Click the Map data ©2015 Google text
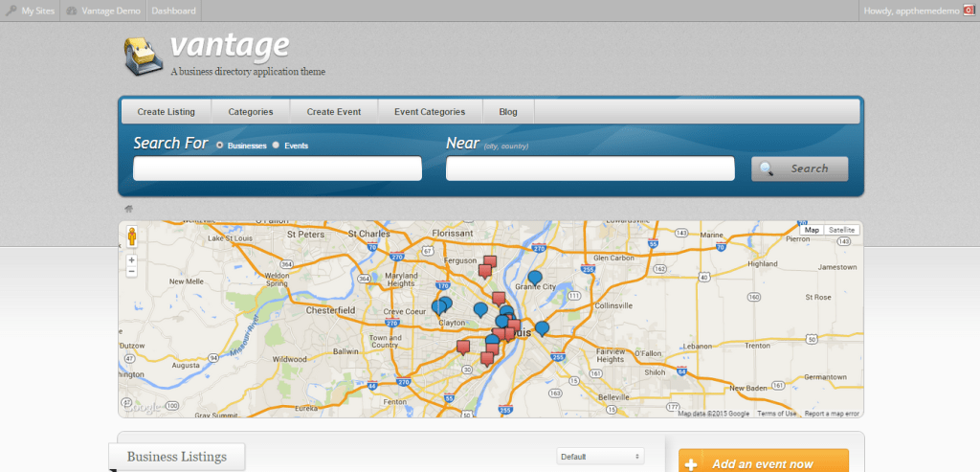The image size is (980, 472). [714, 414]
